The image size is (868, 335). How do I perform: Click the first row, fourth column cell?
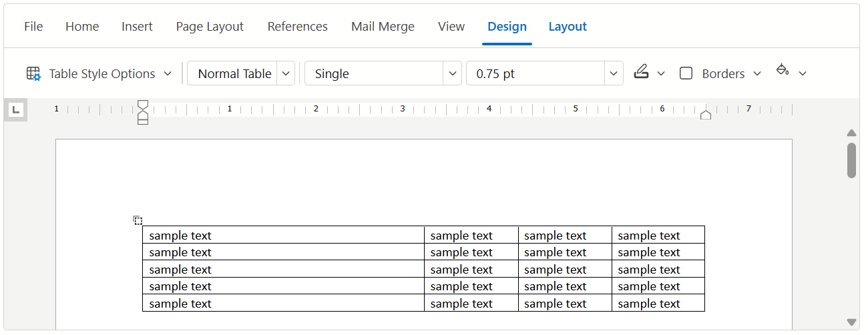coord(658,235)
